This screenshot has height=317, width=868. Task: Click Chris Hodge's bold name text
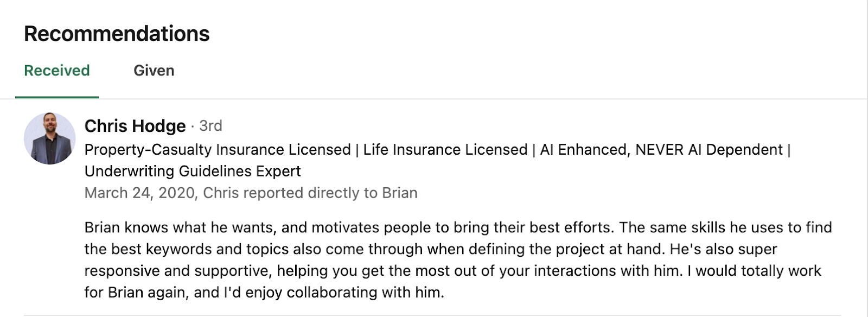coord(135,125)
